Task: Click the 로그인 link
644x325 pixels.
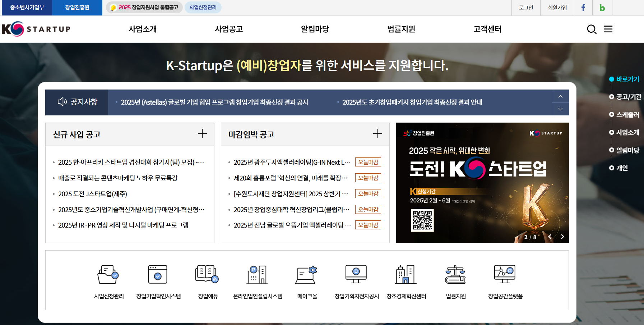Action: click(x=526, y=8)
